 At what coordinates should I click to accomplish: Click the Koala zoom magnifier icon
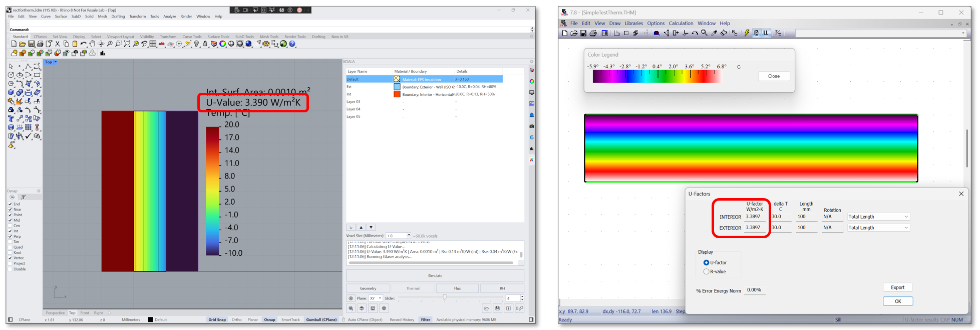point(351,308)
